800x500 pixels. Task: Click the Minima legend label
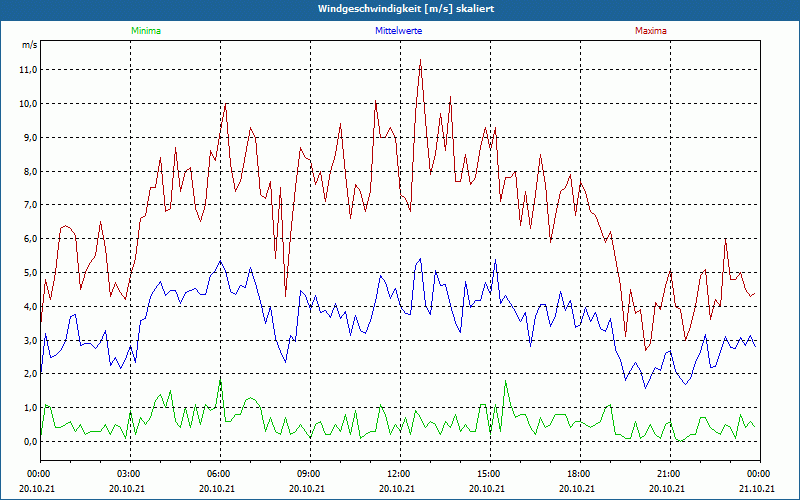(x=146, y=31)
